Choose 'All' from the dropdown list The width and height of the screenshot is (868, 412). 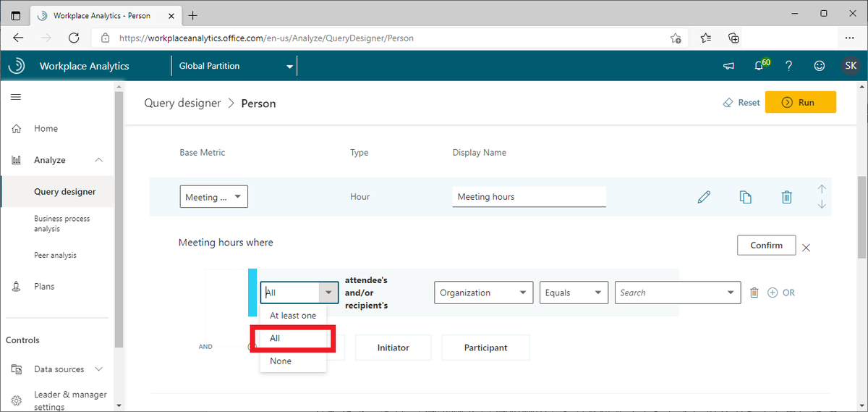tap(294, 338)
